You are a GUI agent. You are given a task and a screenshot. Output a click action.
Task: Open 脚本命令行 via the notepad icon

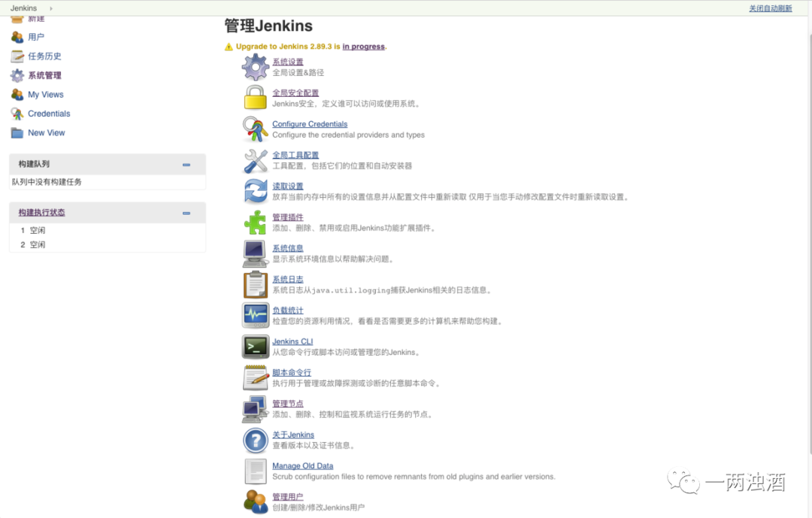(256, 377)
